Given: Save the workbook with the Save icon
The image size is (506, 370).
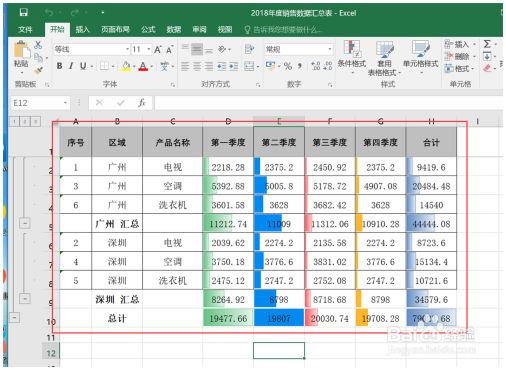Looking at the screenshot, I should pos(24,13).
